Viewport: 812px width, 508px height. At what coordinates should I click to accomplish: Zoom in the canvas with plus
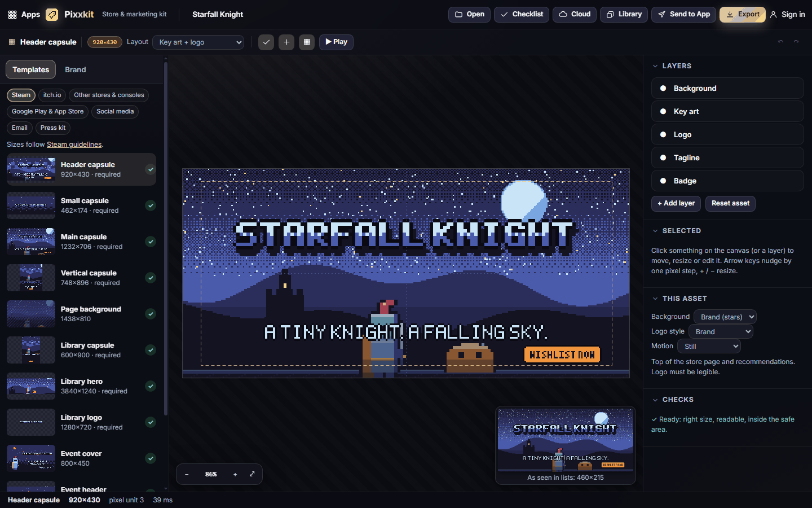pos(235,474)
